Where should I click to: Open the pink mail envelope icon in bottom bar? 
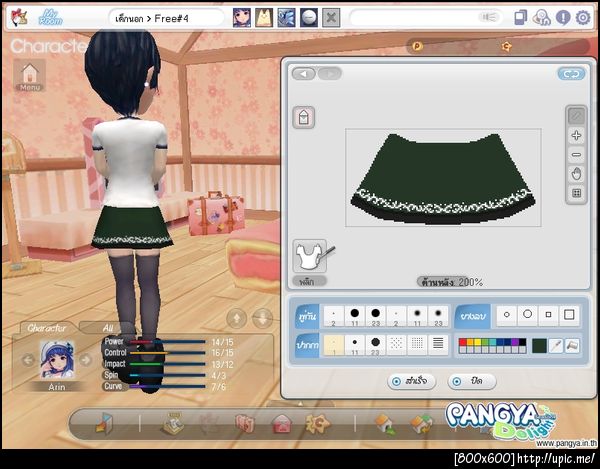pos(281,425)
